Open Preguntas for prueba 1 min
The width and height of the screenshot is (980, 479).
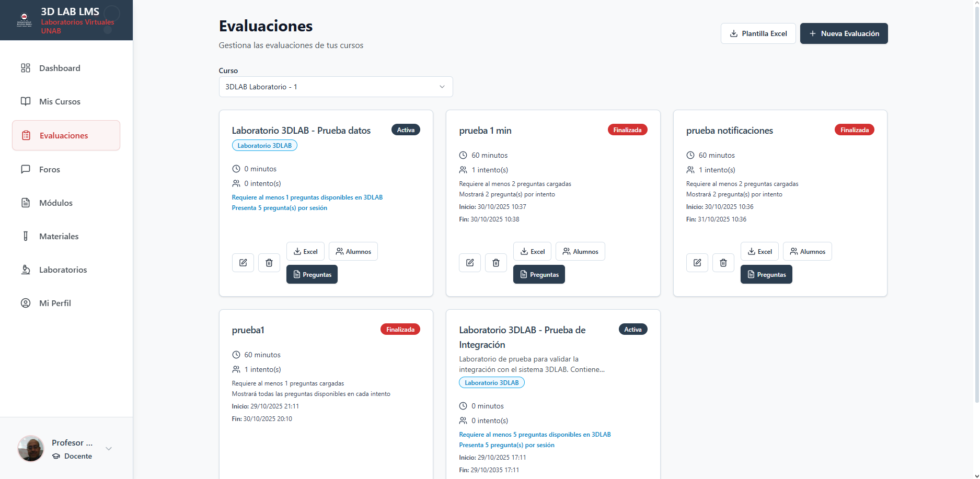point(539,275)
